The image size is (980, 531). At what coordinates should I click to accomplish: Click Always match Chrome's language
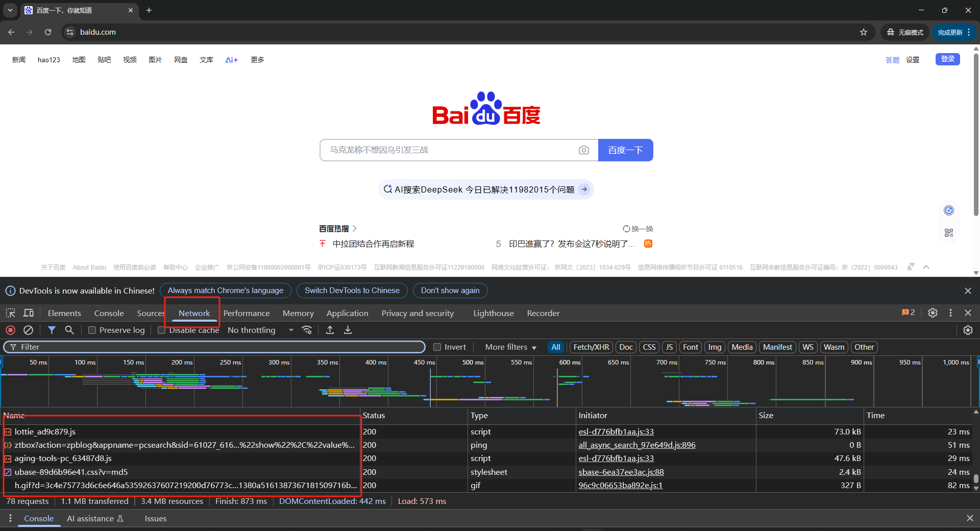(226, 291)
